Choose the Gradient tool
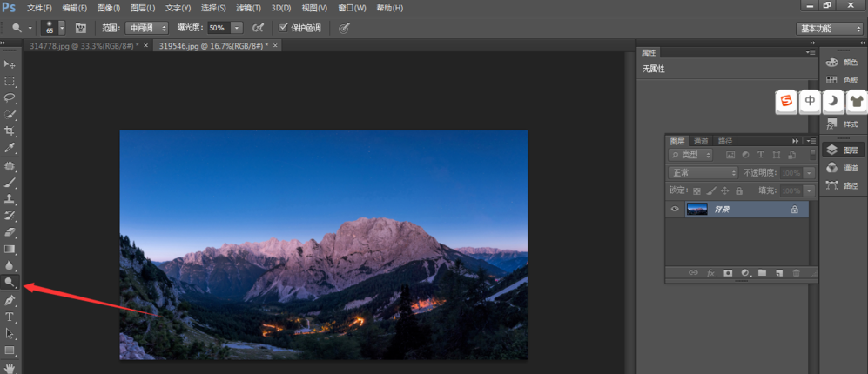This screenshot has width=868, height=374. (10, 250)
